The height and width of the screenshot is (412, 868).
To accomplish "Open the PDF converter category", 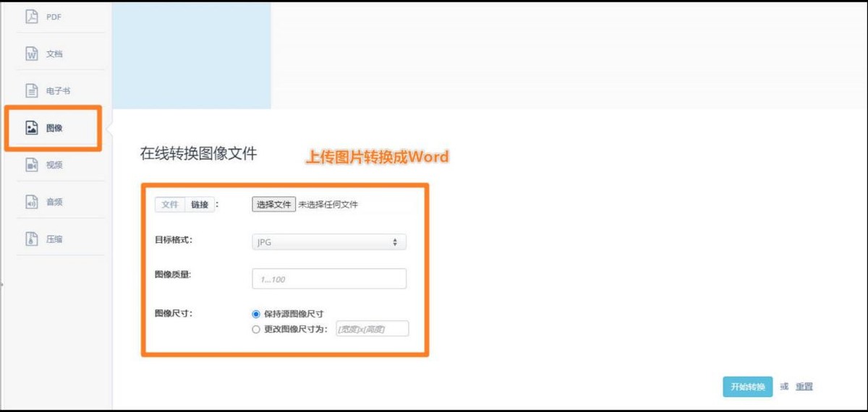I will click(x=54, y=16).
